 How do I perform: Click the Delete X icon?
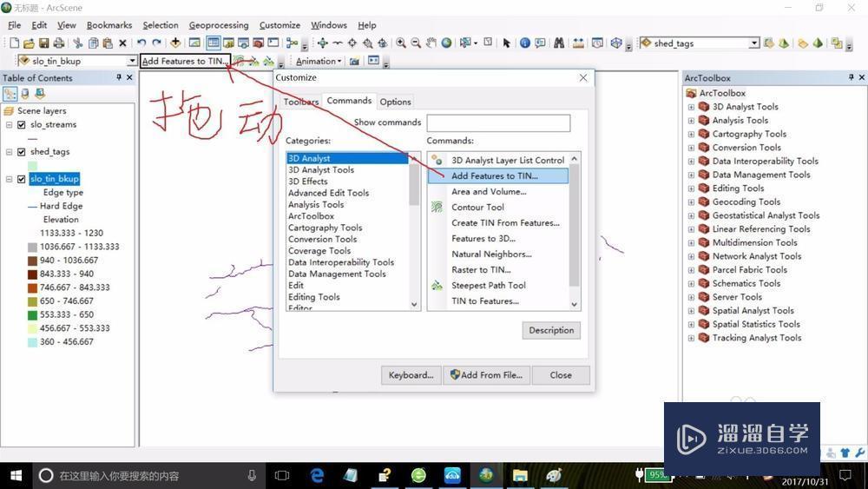click(123, 43)
